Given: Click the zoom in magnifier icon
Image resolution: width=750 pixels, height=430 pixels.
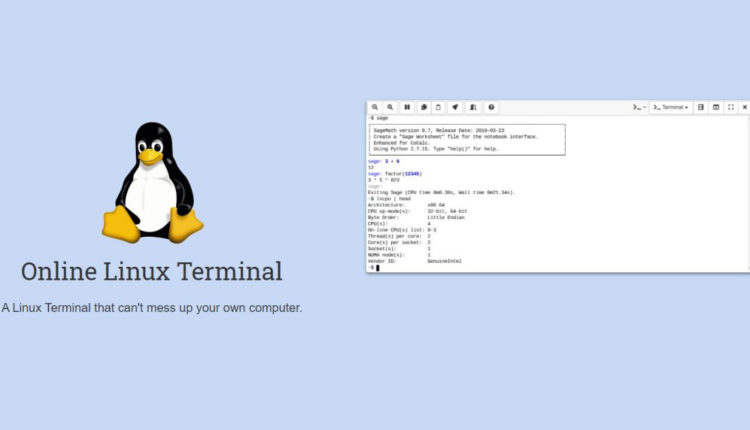Looking at the screenshot, I should (x=391, y=107).
